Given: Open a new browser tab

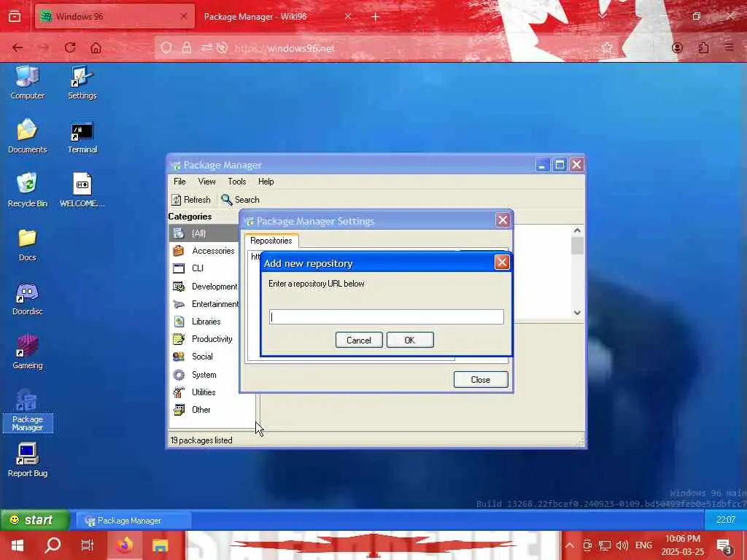Looking at the screenshot, I should 376,17.
